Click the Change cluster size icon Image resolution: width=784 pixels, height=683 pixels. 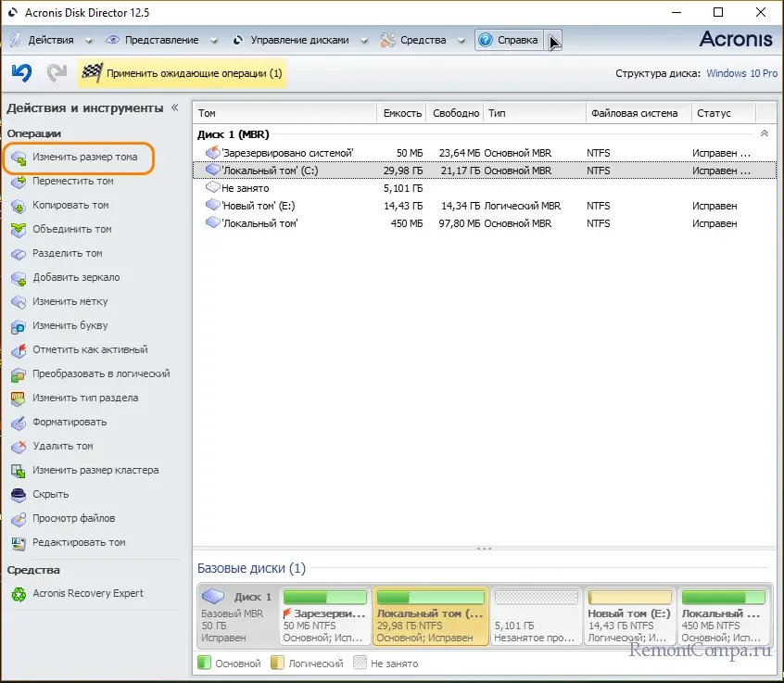[x=19, y=471]
